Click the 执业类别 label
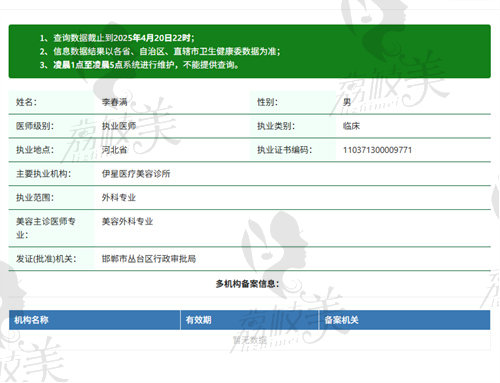The image size is (500, 383). coord(276,126)
